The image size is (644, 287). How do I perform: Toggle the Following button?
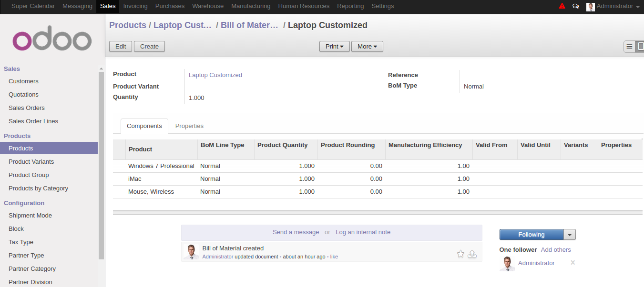click(532, 235)
